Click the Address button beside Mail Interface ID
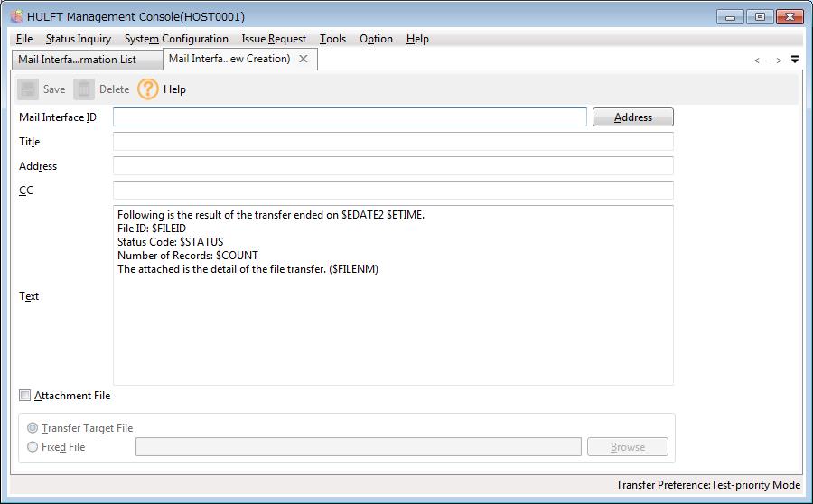The width and height of the screenshot is (813, 504). [x=633, y=117]
